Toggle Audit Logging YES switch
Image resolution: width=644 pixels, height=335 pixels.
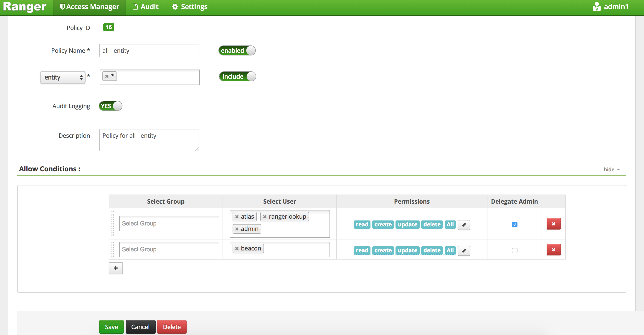(x=111, y=106)
